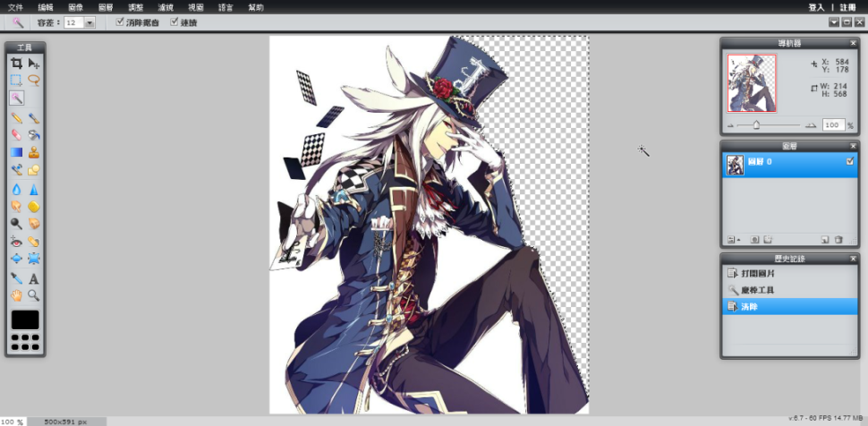Click the black foreground color swatch
This screenshot has width=868, height=426.
coord(25,319)
